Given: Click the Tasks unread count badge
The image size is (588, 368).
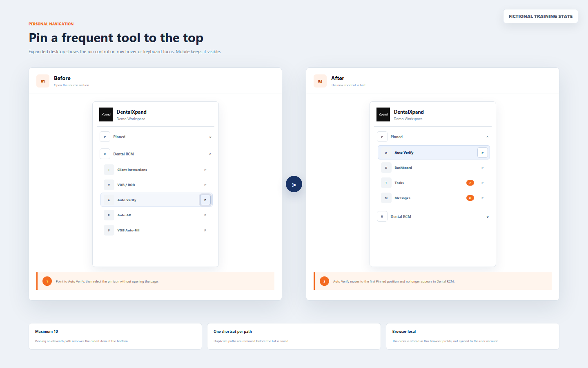Looking at the screenshot, I should [x=470, y=183].
